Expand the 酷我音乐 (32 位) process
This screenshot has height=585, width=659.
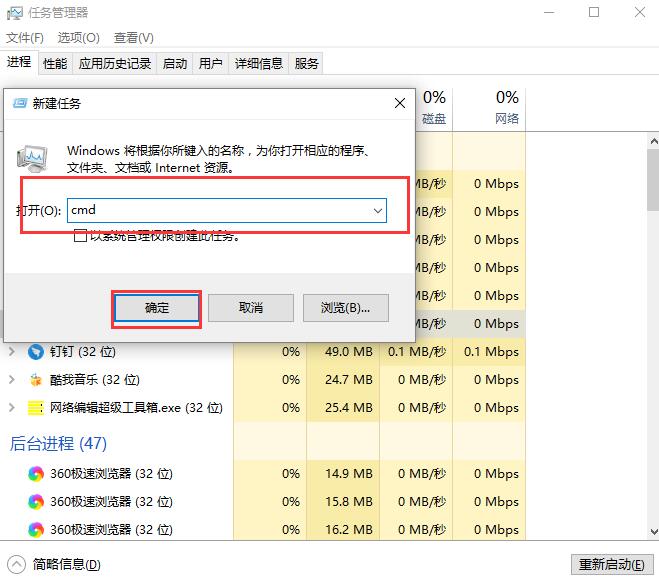[12, 379]
